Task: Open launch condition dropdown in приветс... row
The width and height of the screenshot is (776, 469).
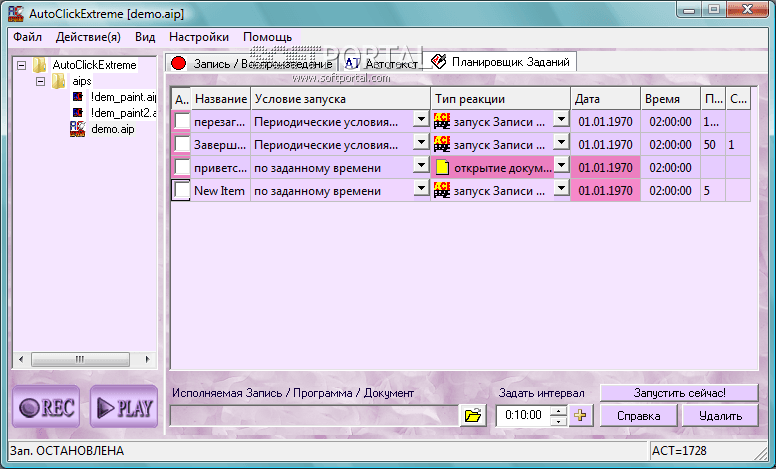Action: click(421, 165)
